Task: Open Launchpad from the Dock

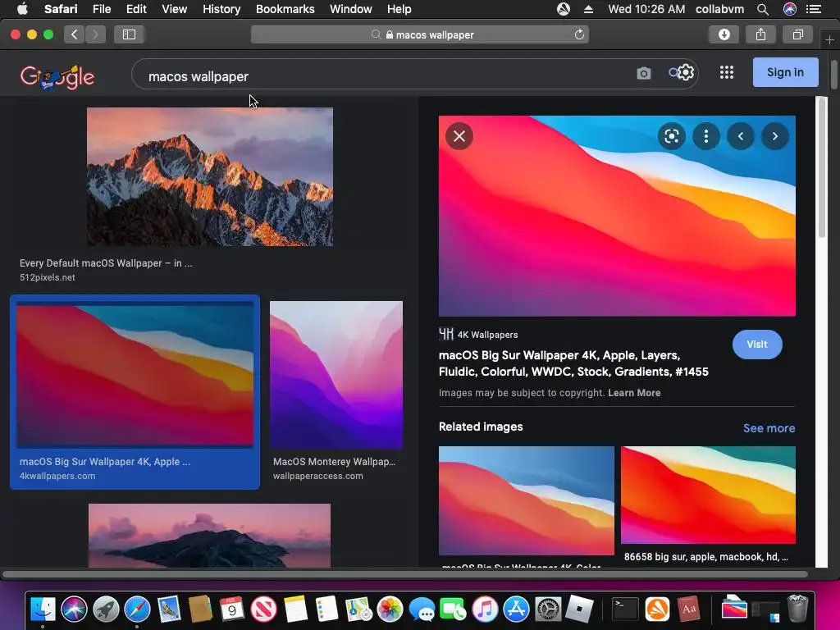Action: pos(106,609)
